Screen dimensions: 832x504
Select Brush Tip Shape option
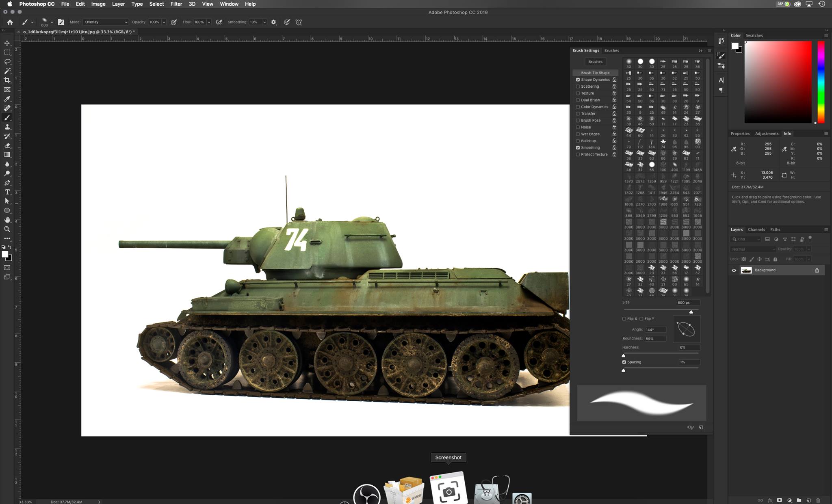(x=595, y=73)
